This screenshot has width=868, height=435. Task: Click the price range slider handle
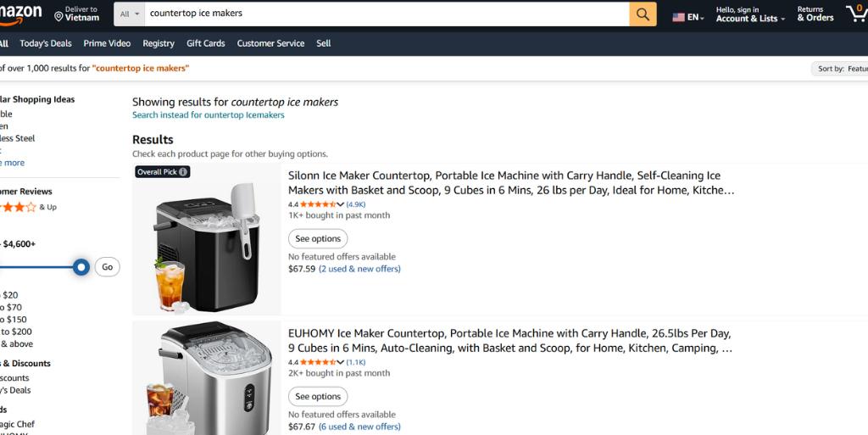[x=81, y=267]
